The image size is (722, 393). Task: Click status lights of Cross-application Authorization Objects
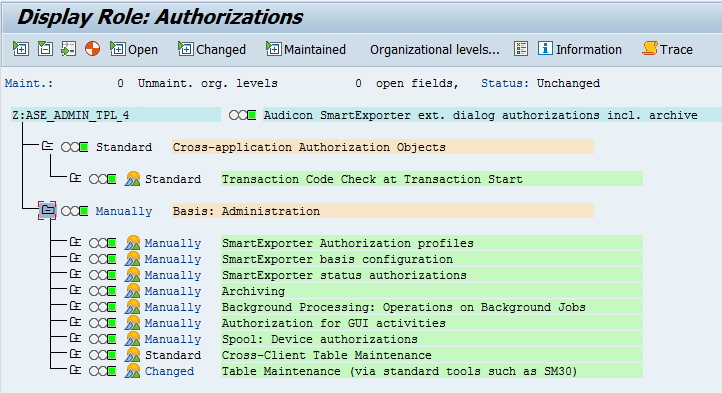pyautogui.click(x=75, y=147)
